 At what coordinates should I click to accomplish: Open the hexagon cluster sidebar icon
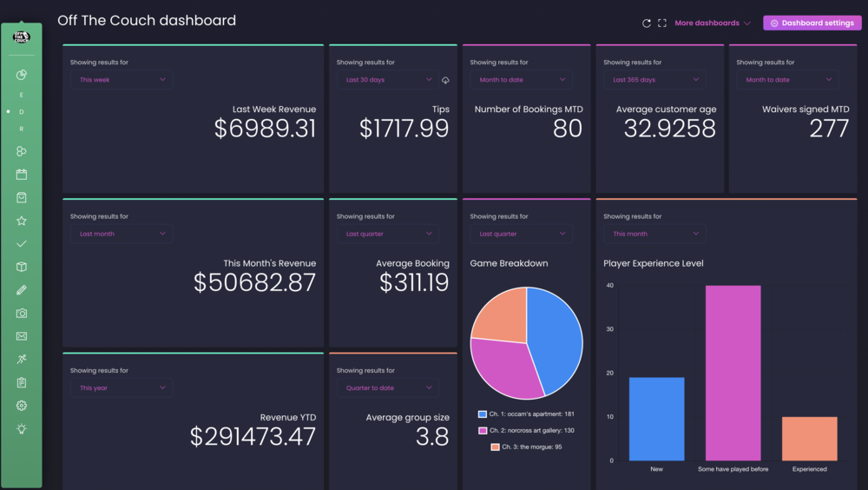point(22,151)
